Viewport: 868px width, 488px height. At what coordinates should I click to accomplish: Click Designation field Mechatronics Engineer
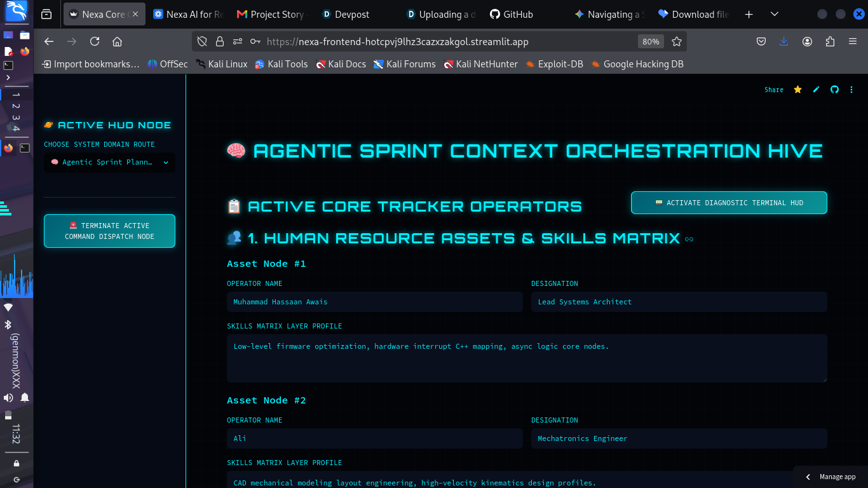pos(679,438)
